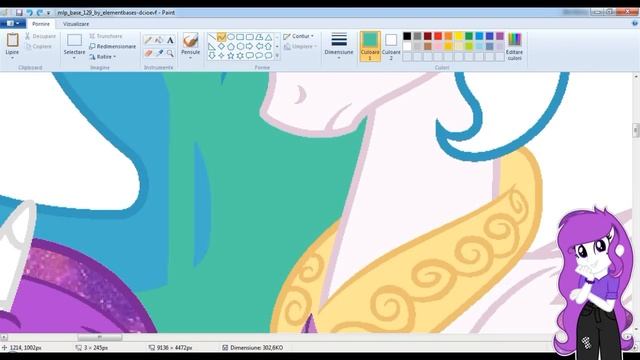Image resolution: width=640 pixels, height=360 pixels.
Task: Click the Trunchiere crop button
Action: pyautogui.click(x=106, y=36)
